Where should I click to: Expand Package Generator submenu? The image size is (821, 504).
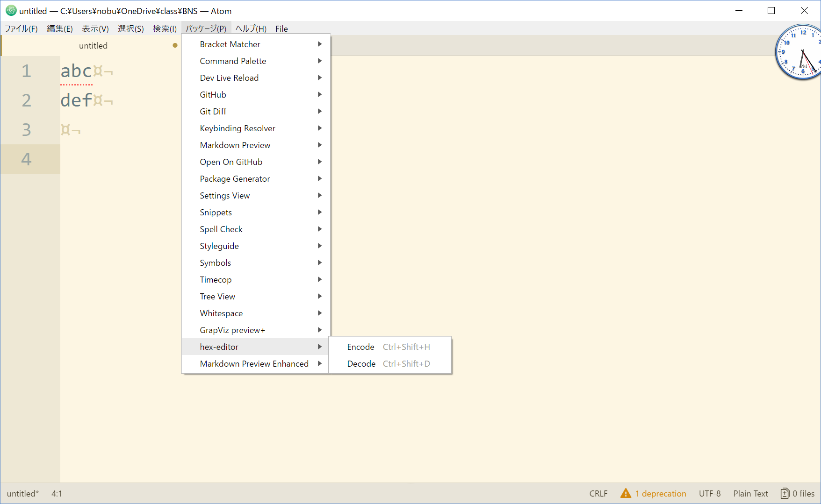pos(256,178)
